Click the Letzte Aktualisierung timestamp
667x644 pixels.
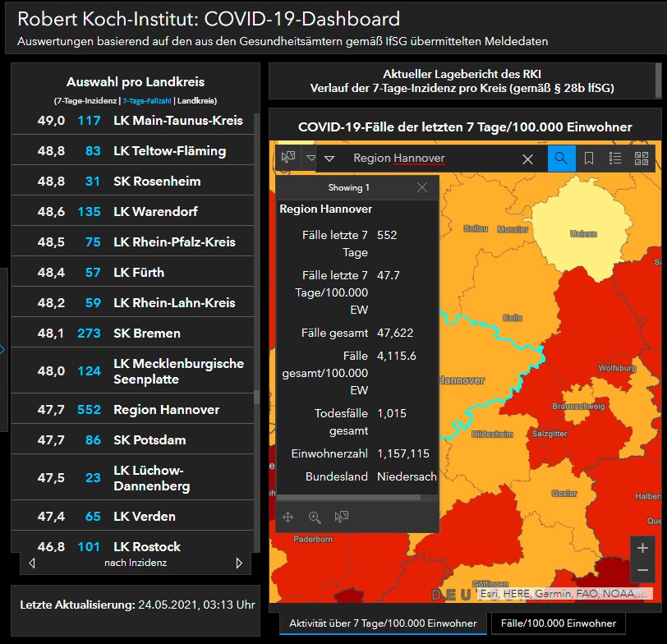pos(196,605)
